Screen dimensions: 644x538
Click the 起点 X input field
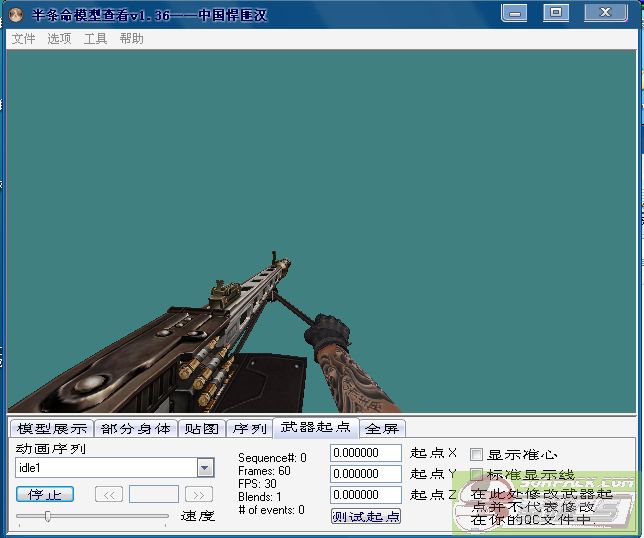(365, 453)
